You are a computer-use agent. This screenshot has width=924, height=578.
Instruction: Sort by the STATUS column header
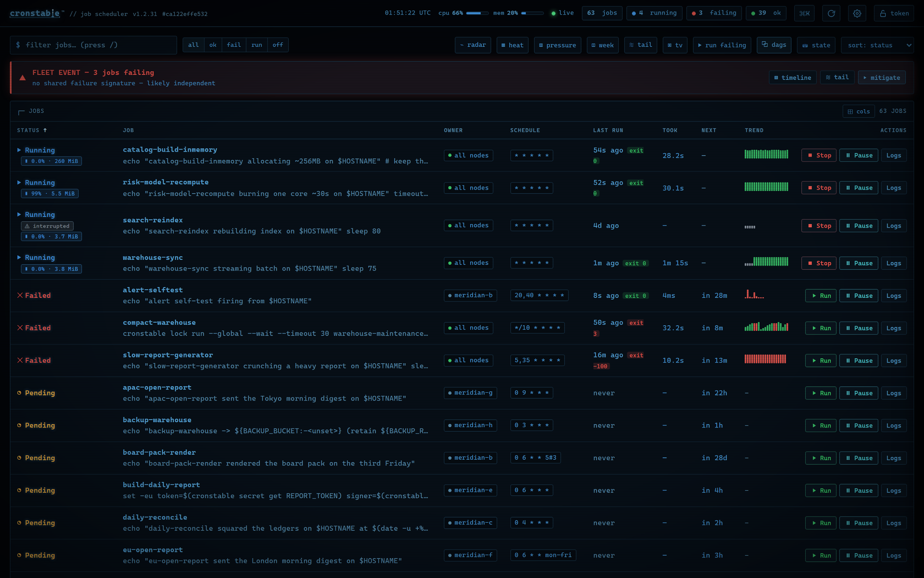coord(32,130)
